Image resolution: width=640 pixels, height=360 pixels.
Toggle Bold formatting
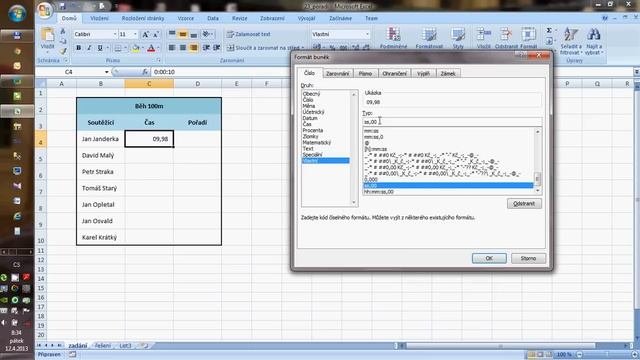[78, 48]
